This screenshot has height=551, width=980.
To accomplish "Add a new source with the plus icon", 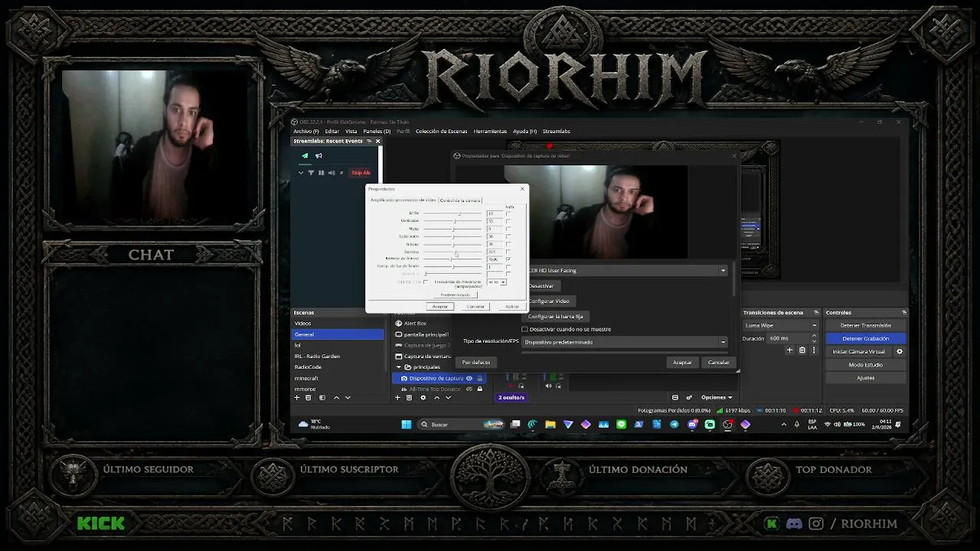I will tap(397, 397).
